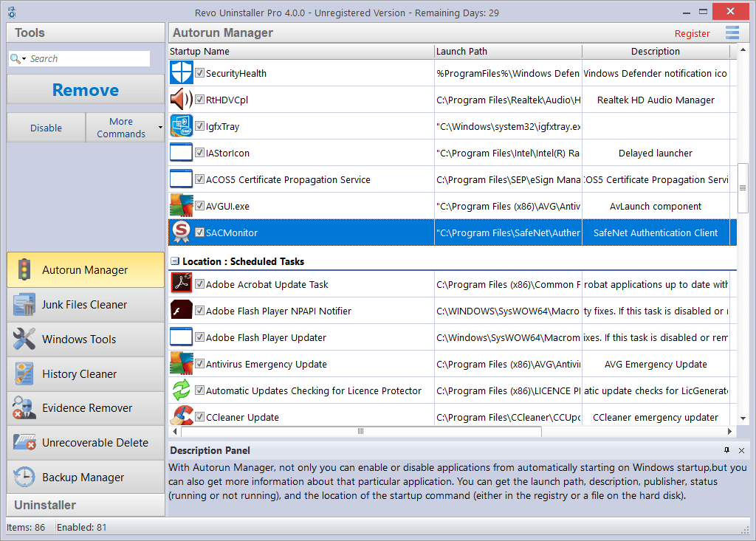Switch to the Uninstaller panel
This screenshot has width=756, height=541.
(x=86, y=505)
